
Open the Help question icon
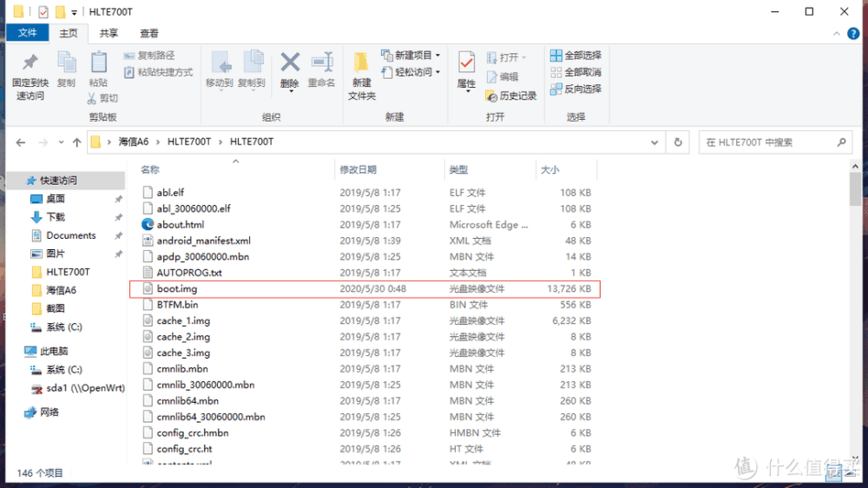pyautogui.click(x=853, y=34)
